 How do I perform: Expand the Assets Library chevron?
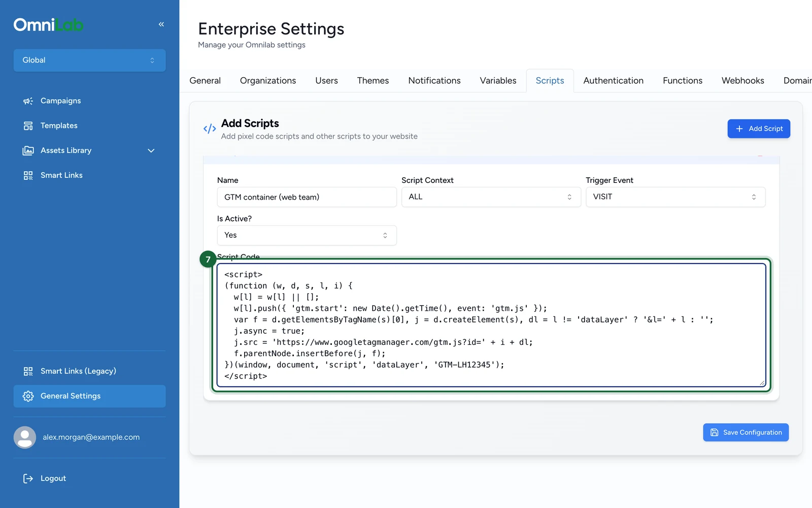[151, 151]
